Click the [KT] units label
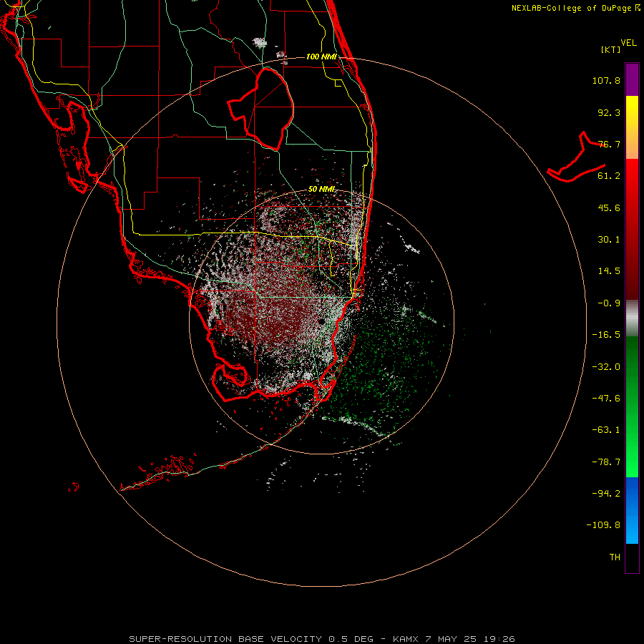Screen dimensions: 644x644 click(611, 49)
